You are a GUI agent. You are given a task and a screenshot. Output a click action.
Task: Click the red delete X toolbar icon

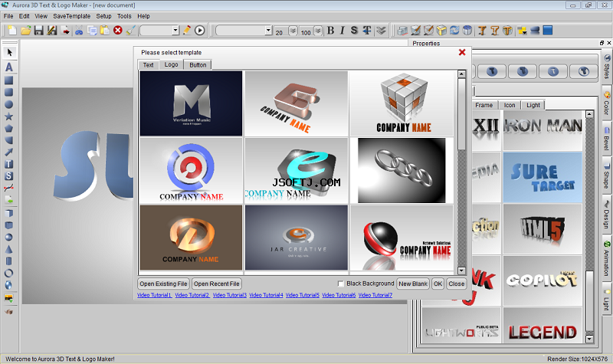pos(118,30)
